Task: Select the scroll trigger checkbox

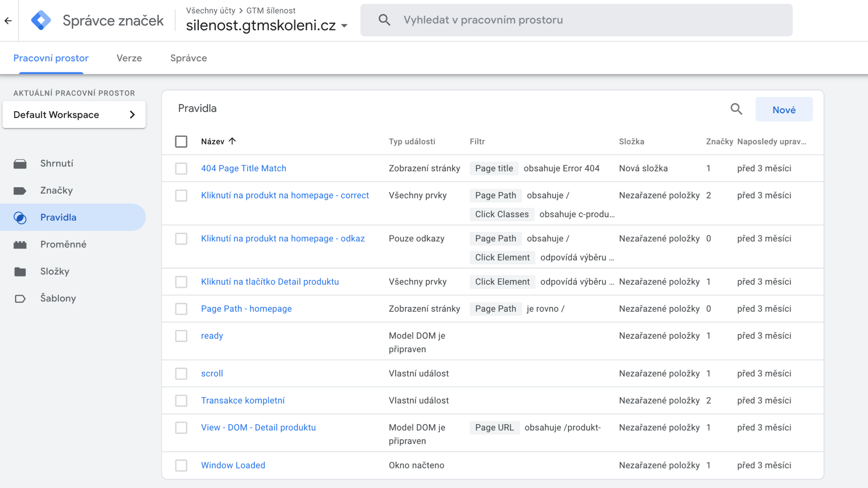Action: (x=181, y=374)
